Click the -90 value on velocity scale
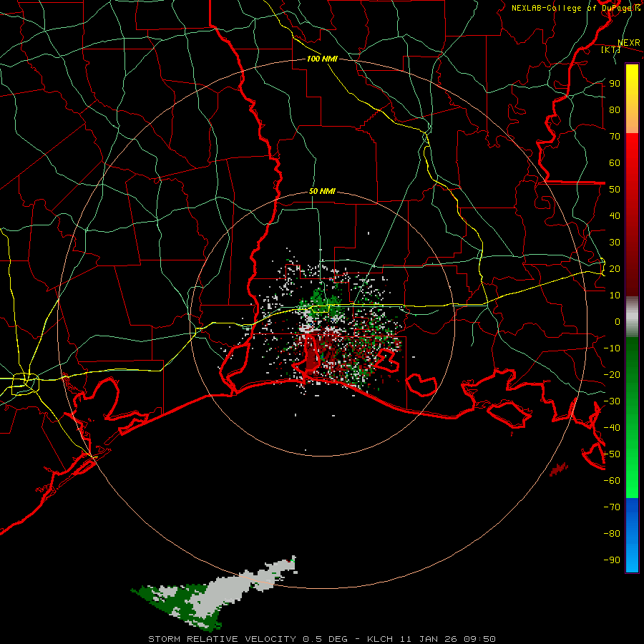Screen dimensions: 644x644 coord(612,560)
